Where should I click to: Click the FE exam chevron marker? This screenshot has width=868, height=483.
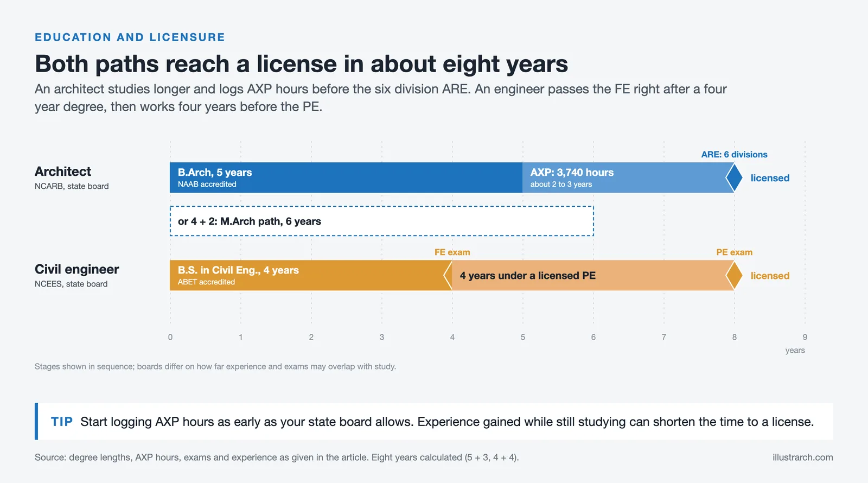pos(448,275)
